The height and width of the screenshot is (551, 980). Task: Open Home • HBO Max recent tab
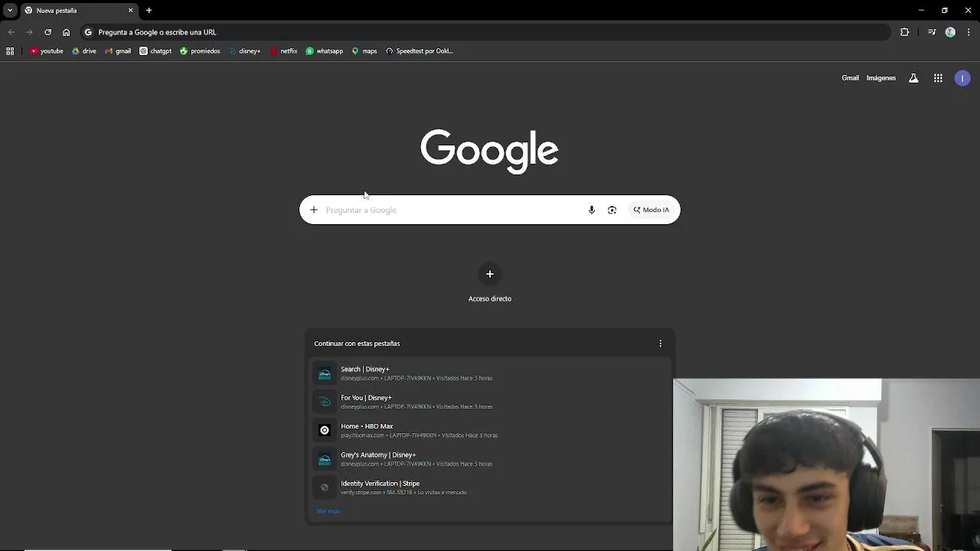point(490,430)
